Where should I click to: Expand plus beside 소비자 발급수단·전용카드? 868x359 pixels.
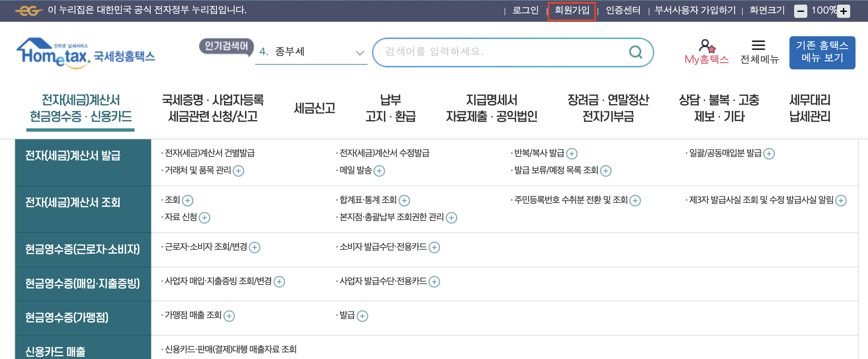(x=434, y=247)
